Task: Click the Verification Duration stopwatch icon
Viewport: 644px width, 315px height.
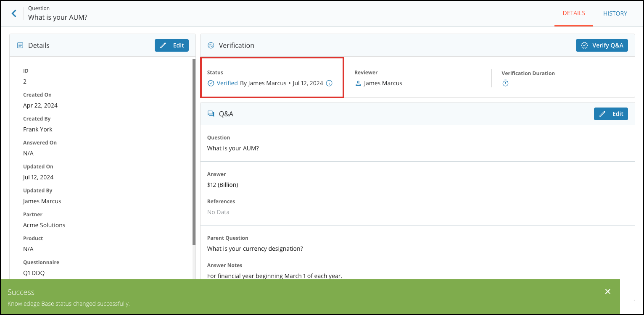Action: [x=505, y=84]
